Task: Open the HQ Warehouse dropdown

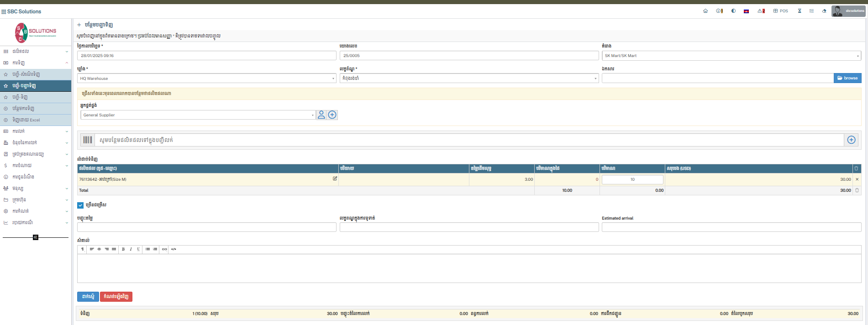Action: pos(206,79)
